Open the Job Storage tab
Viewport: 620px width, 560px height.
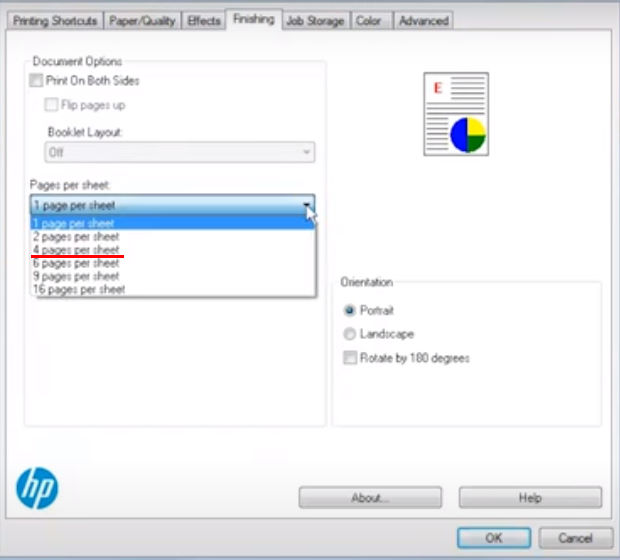(x=314, y=20)
